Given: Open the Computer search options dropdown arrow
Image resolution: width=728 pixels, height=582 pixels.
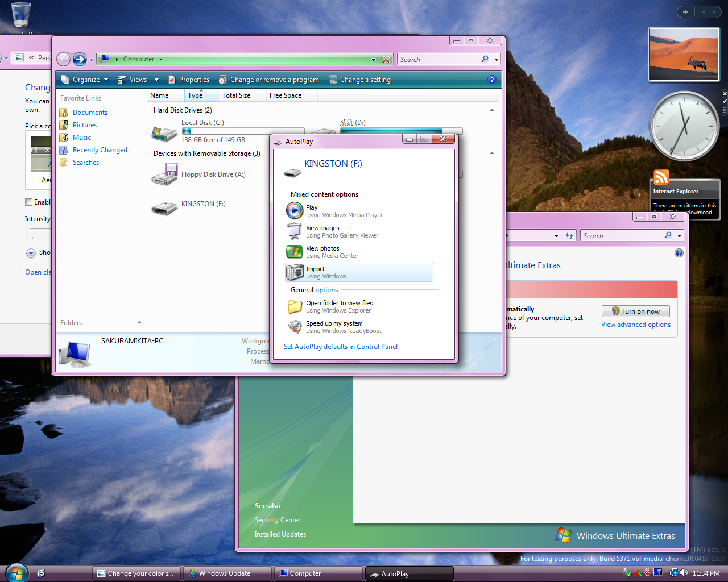Looking at the screenshot, I should (496, 59).
